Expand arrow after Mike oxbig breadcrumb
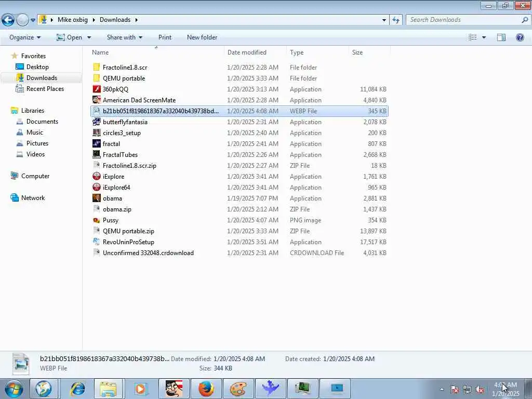 pos(94,20)
